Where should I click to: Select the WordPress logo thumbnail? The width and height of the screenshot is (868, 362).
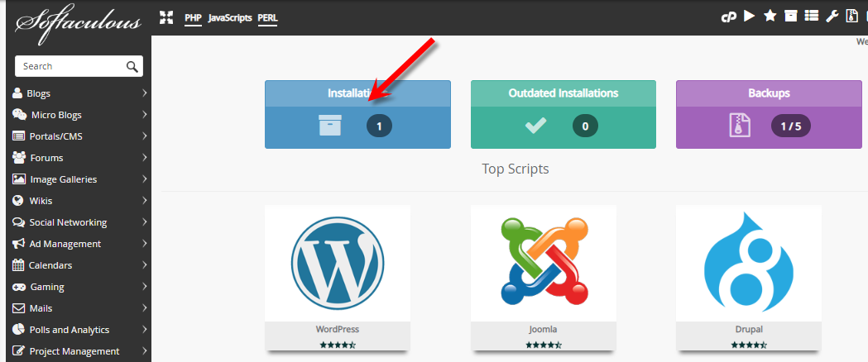[338, 263]
